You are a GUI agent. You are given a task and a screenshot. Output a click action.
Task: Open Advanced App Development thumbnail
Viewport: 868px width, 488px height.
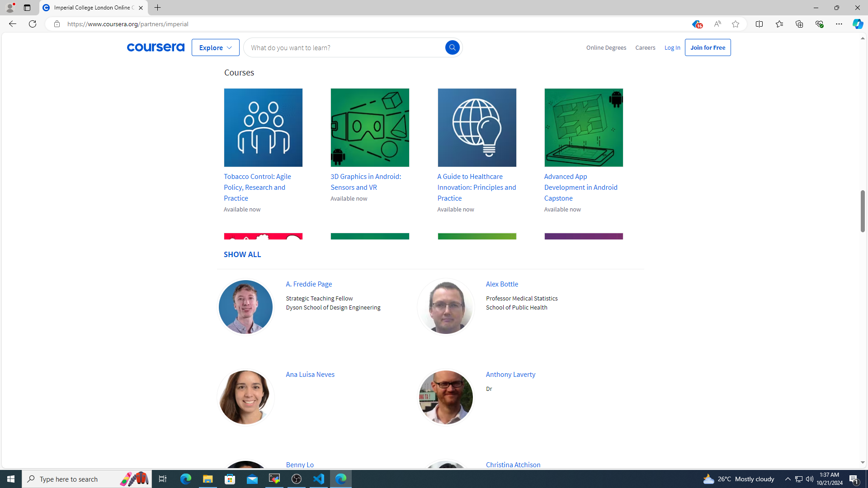[x=584, y=127]
